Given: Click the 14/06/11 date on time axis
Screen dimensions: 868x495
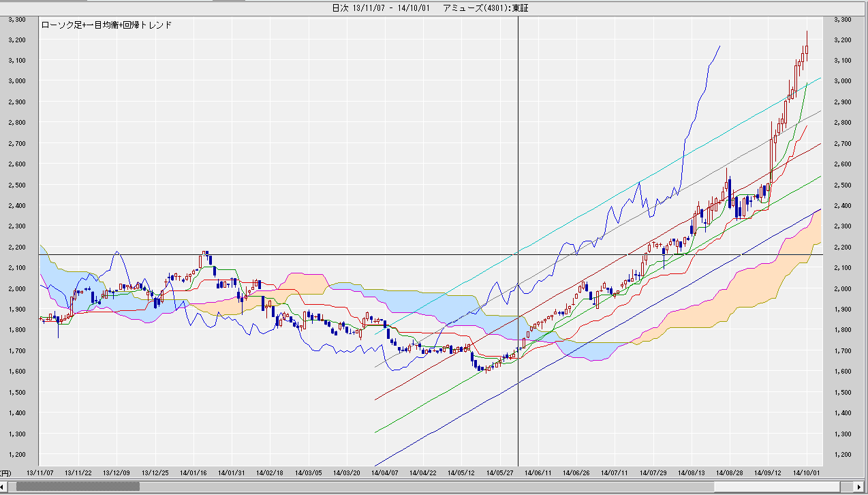Looking at the screenshot, I should tap(538, 472).
